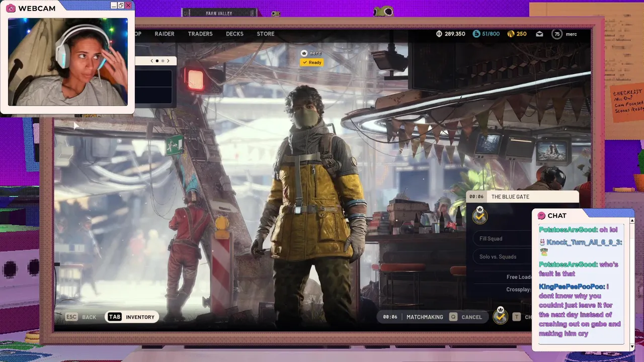The height and width of the screenshot is (362, 644).
Task: Click the emote under Knock_Turn_All message
Action: [x=543, y=252]
